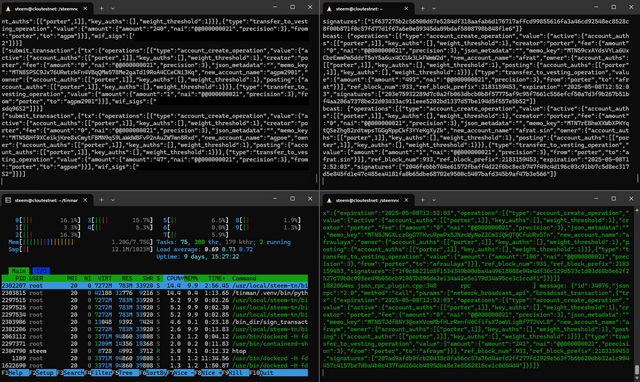
Task: Close the steem@cloutestnet ~/tinman tab
Action: point(85,200)
